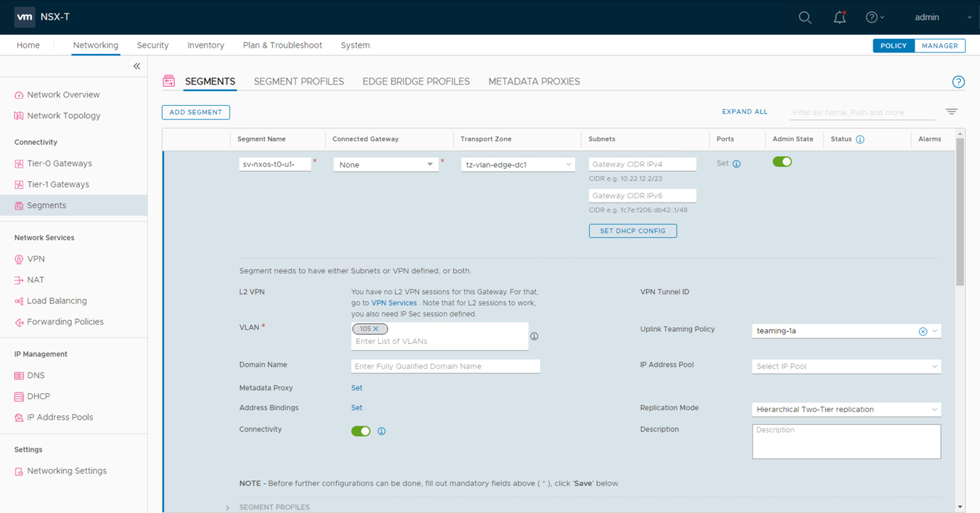This screenshot has height=513, width=980.
Task: Open the notifications bell icon
Action: pyautogui.click(x=839, y=18)
